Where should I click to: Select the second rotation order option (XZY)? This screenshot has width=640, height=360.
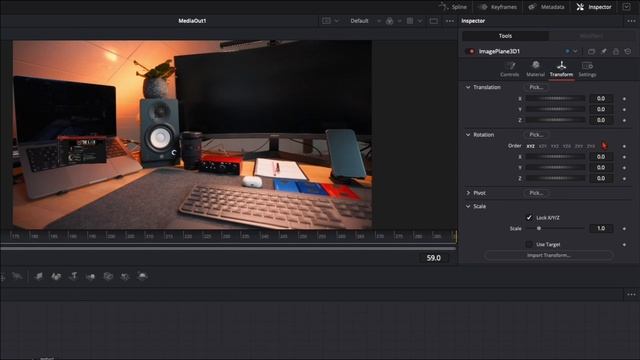point(543,146)
